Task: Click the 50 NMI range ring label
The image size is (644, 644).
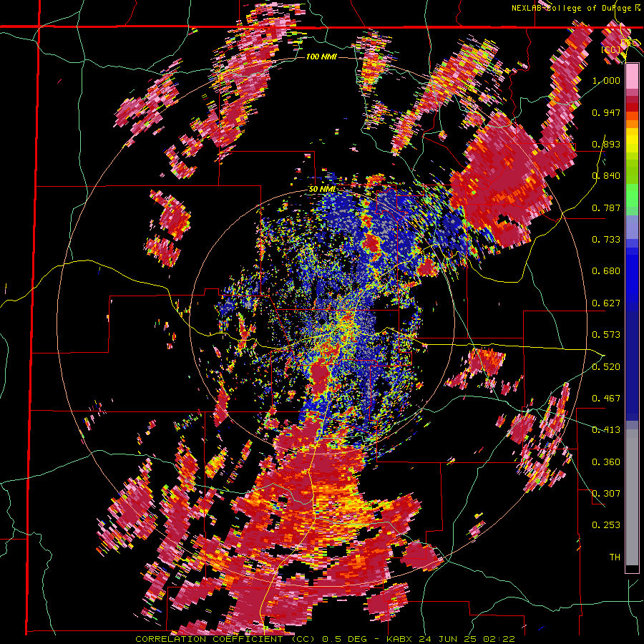Action: (x=322, y=190)
